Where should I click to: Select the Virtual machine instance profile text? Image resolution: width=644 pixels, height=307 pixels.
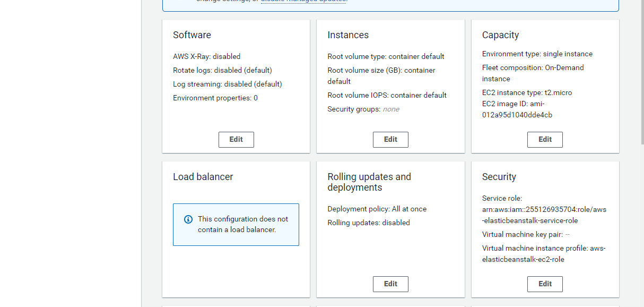(x=544, y=254)
